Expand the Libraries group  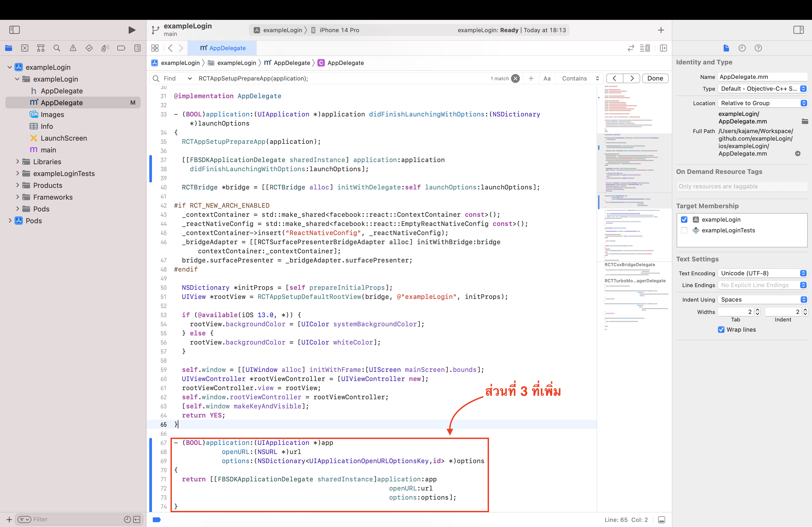[x=18, y=162]
